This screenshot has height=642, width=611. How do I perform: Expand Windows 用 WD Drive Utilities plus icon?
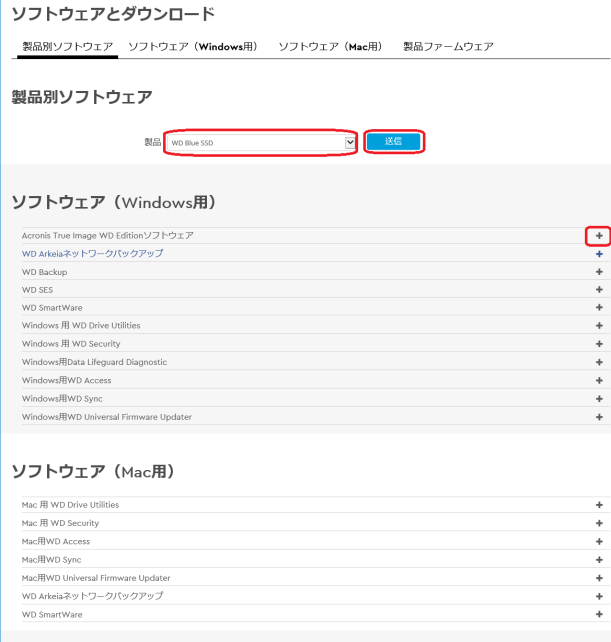click(x=599, y=326)
